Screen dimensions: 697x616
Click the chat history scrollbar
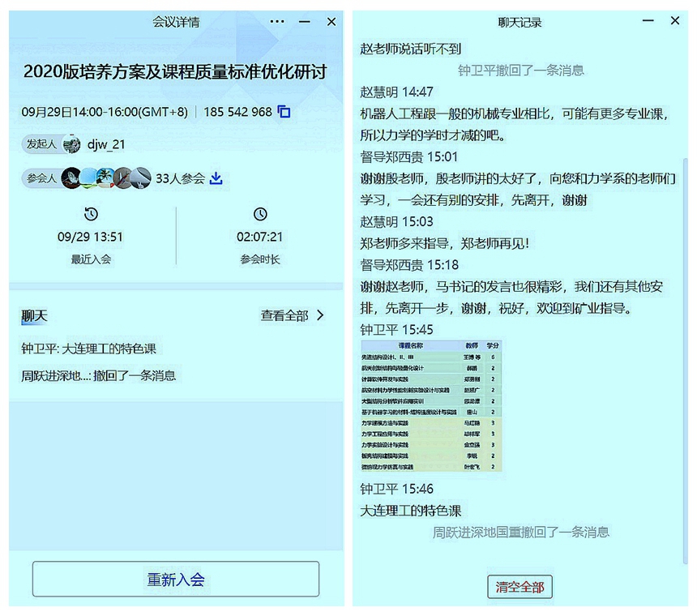click(685, 324)
